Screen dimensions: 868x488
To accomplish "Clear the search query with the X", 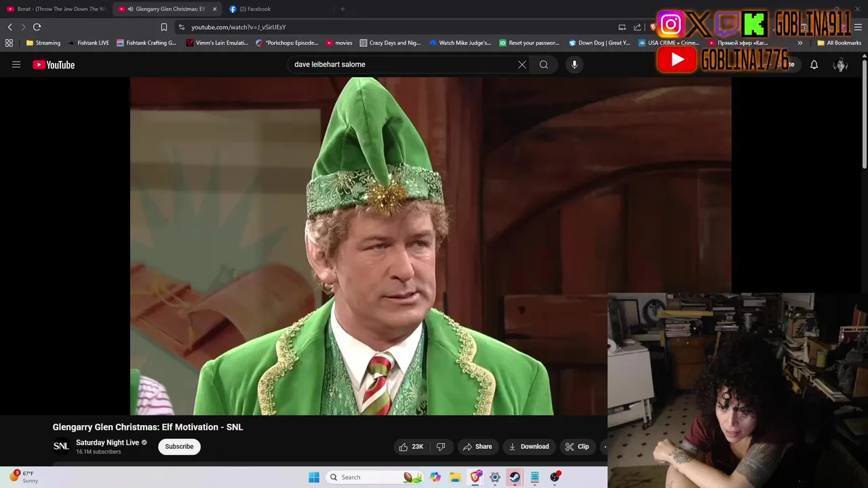I will click(x=522, y=64).
